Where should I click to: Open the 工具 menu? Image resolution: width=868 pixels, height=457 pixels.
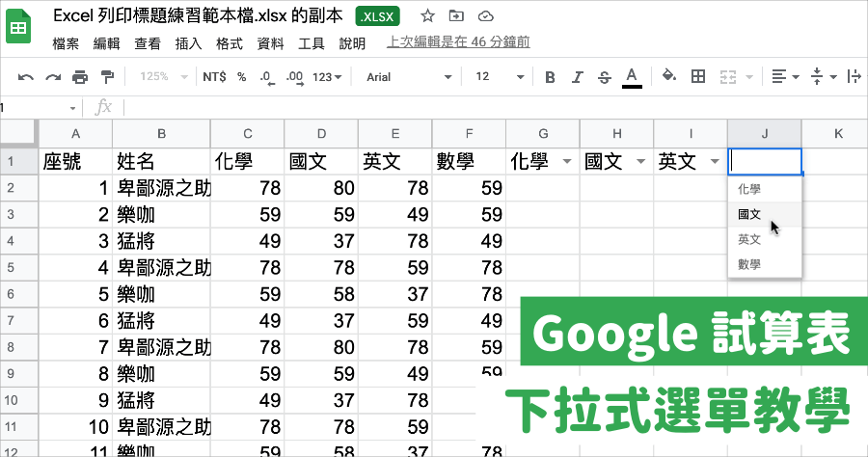pyautogui.click(x=312, y=43)
